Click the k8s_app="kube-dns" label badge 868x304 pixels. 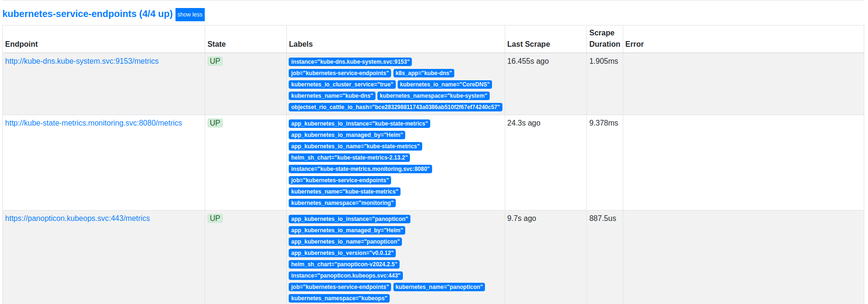tap(424, 73)
